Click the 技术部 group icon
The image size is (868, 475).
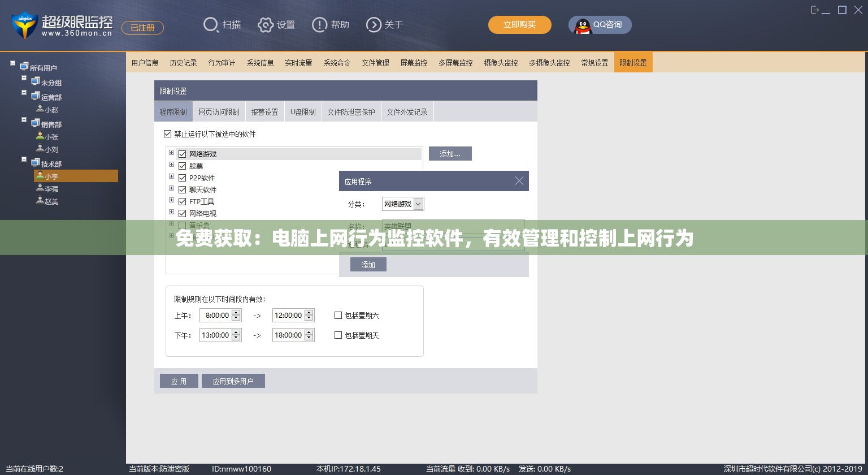click(x=35, y=163)
